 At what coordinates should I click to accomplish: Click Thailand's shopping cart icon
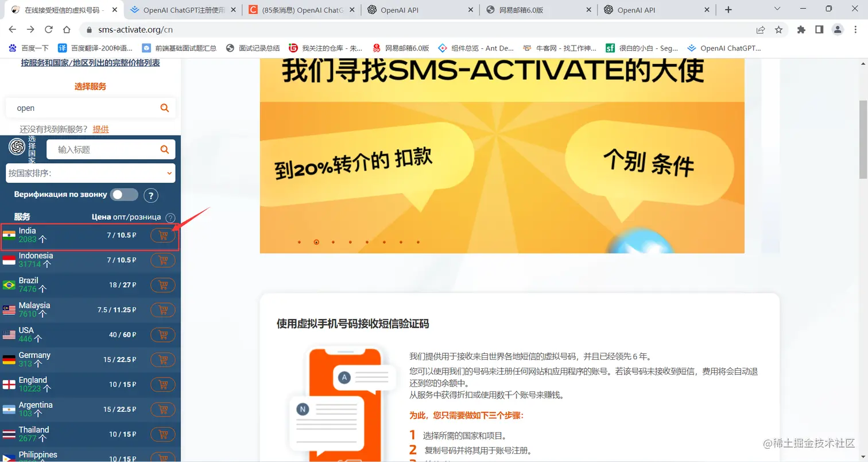pyautogui.click(x=163, y=434)
